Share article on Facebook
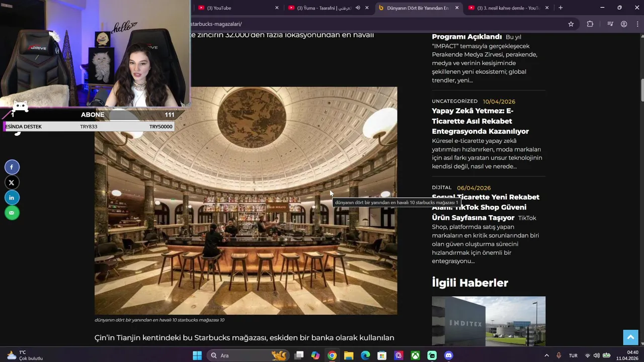Viewport: 644px width, 362px height. point(12,167)
